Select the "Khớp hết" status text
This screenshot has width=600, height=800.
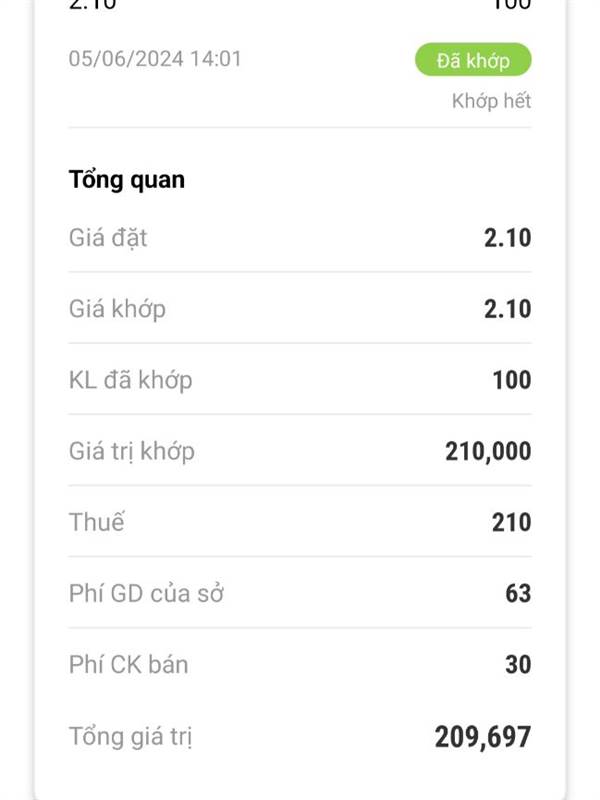click(491, 101)
